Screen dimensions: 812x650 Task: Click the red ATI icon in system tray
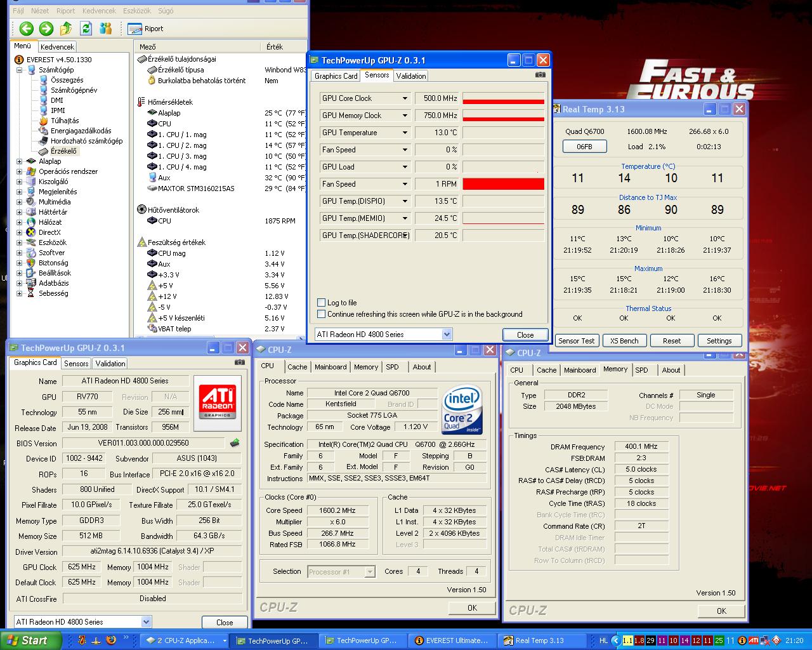754,640
